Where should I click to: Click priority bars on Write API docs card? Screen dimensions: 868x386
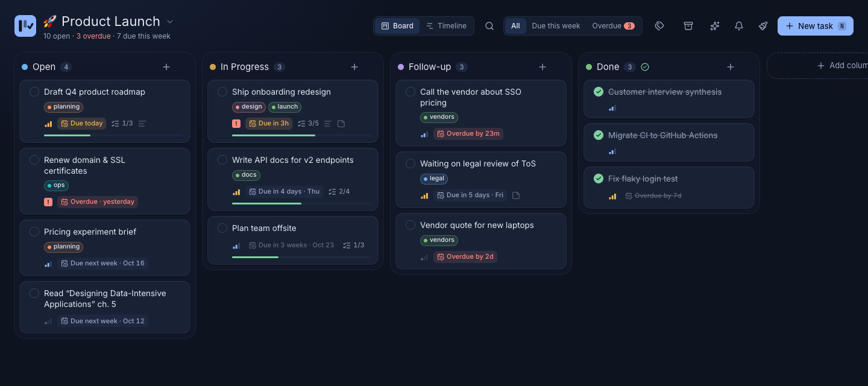(236, 192)
